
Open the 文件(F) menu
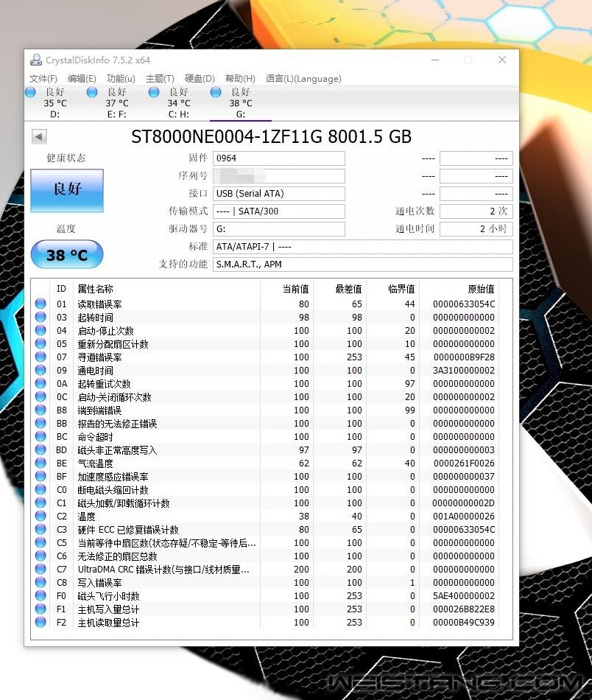(43, 79)
